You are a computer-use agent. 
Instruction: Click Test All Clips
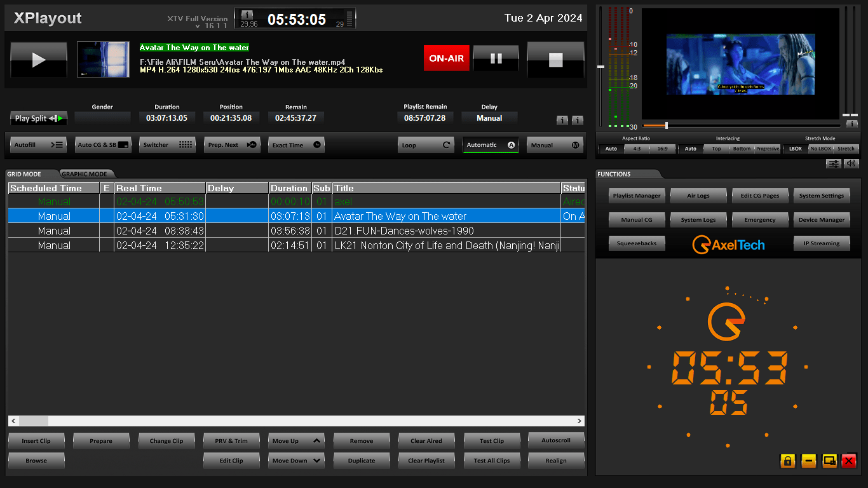tap(491, 461)
